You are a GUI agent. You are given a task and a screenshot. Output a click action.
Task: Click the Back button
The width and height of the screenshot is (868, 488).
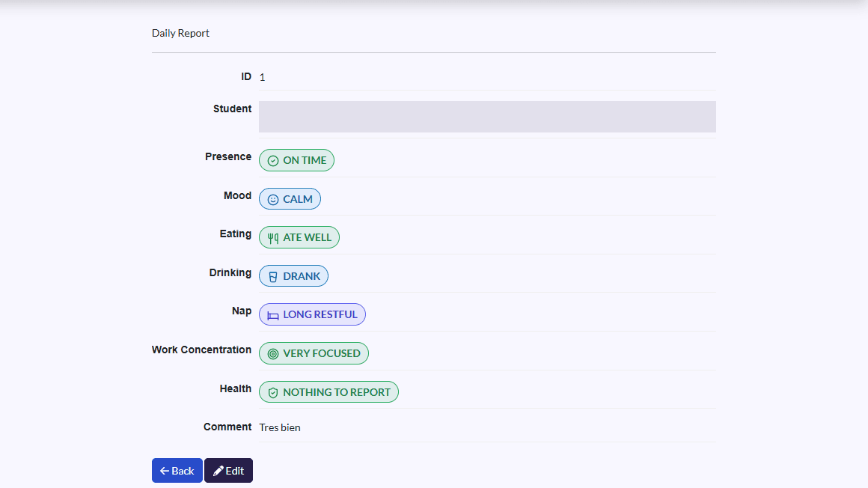pyautogui.click(x=177, y=470)
